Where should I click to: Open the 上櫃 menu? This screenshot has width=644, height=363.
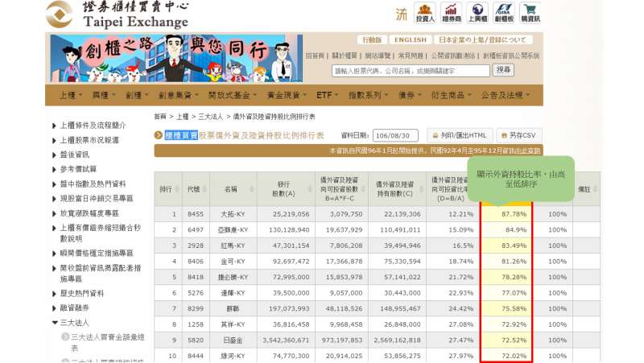(71, 95)
